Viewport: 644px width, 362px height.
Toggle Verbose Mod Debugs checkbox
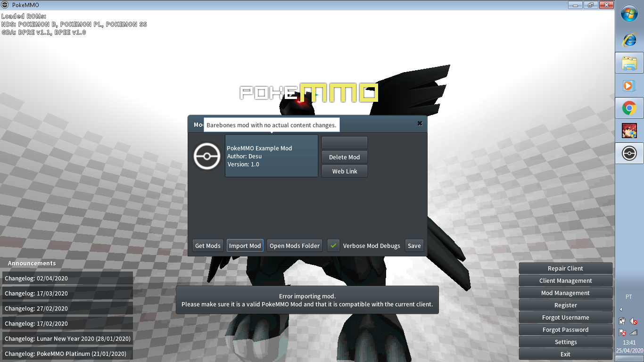pos(333,246)
